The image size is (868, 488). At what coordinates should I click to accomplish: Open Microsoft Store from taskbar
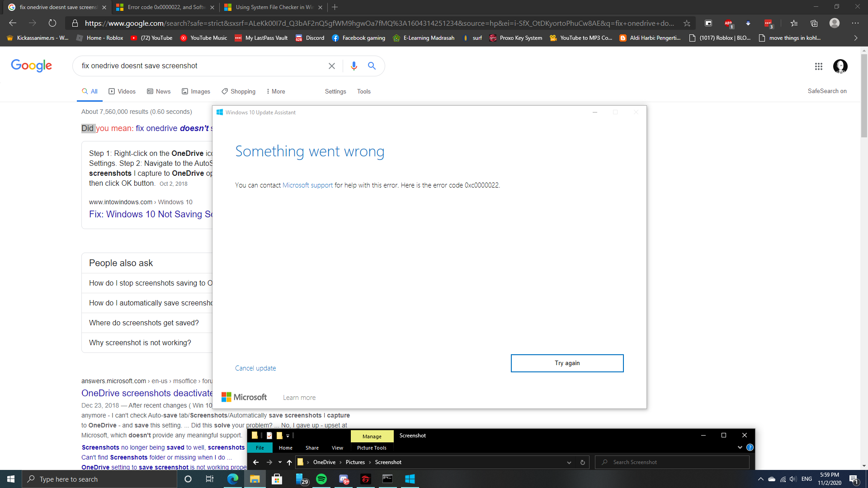point(277,479)
